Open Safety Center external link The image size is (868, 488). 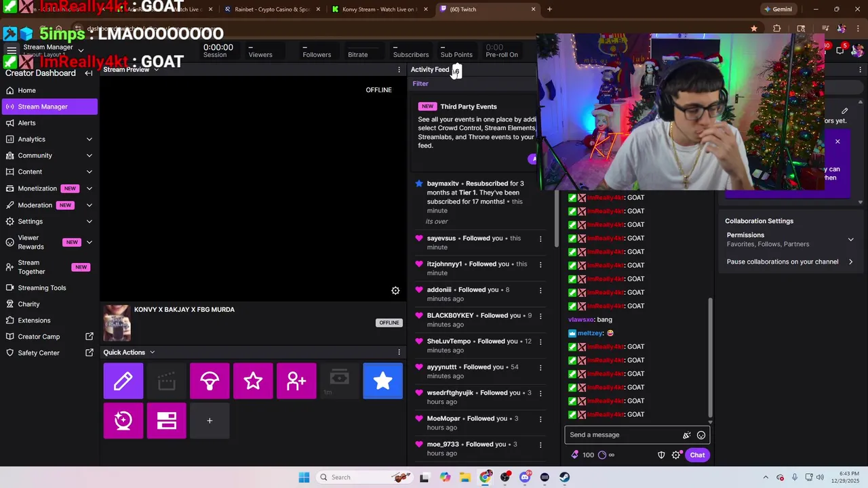click(50, 352)
